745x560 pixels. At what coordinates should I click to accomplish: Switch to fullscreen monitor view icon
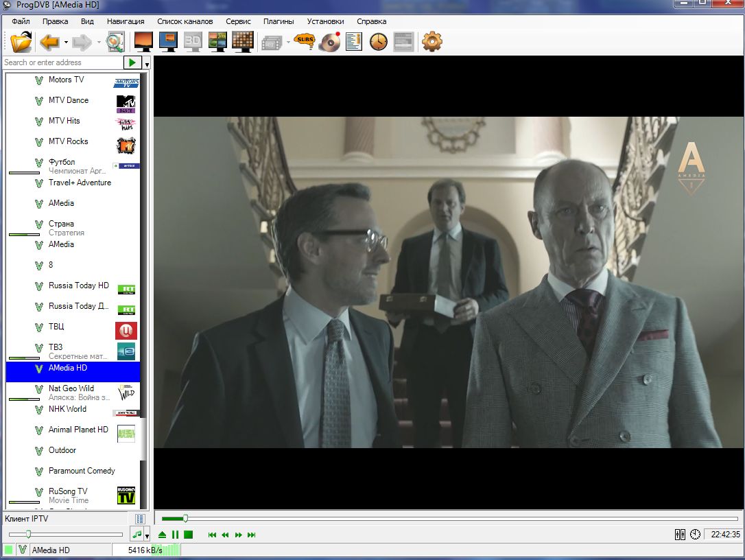(x=143, y=42)
